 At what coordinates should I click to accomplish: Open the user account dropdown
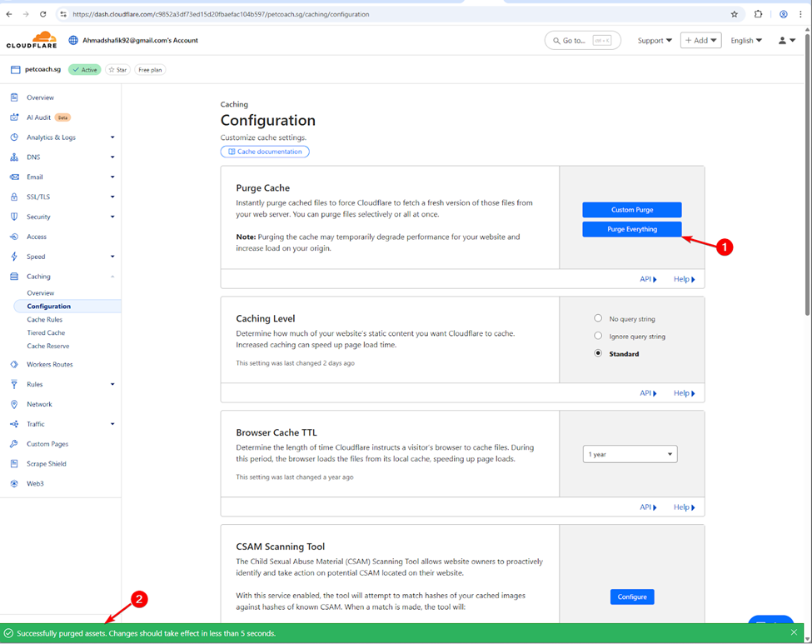pyautogui.click(x=787, y=41)
